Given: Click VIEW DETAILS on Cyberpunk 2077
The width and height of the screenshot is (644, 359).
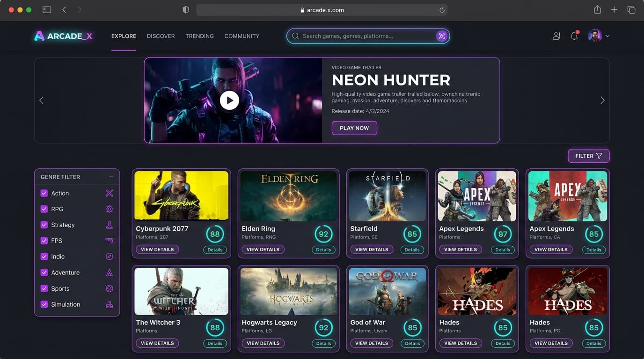Looking at the screenshot, I should [157, 250].
